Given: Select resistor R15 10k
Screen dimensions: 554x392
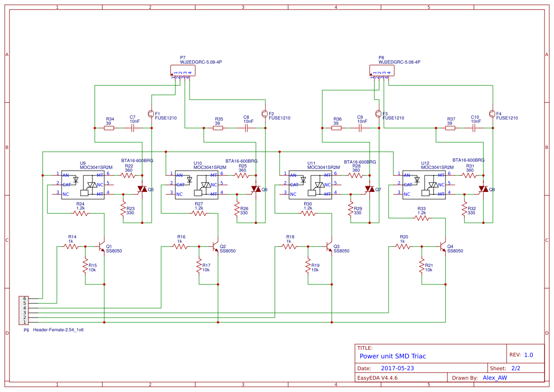Looking at the screenshot, I should [84, 266].
